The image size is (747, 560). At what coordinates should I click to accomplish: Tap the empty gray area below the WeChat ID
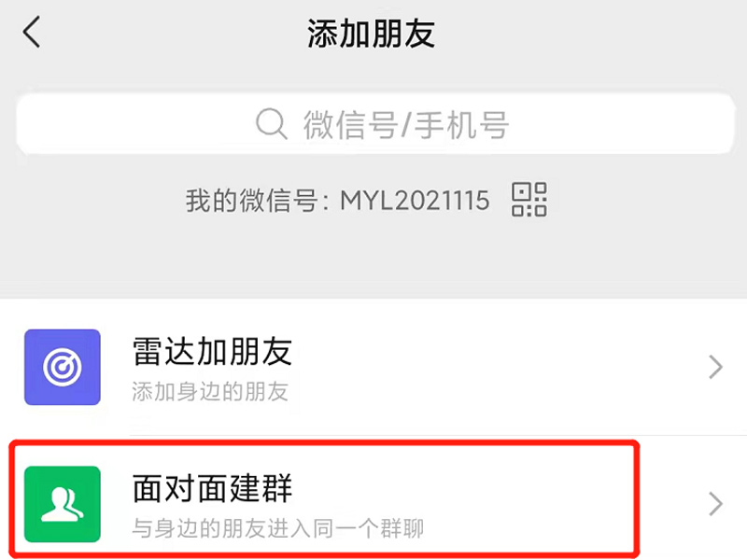(373, 259)
